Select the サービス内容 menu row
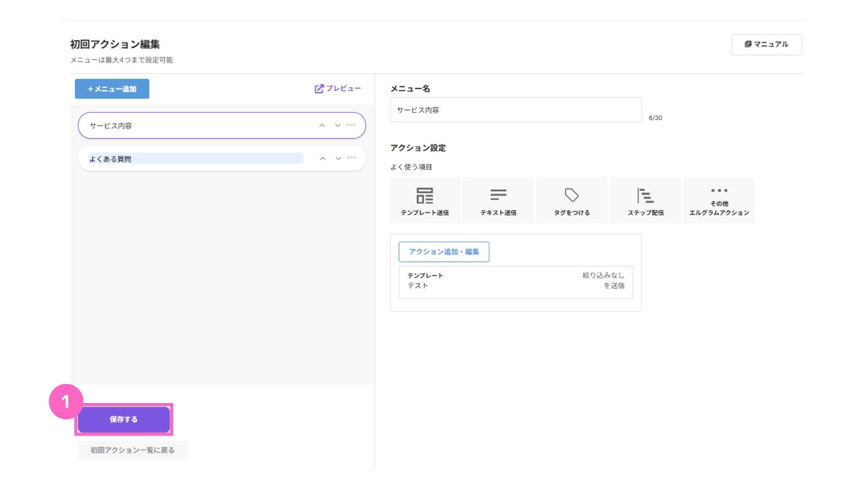This screenshot has width=868, height=488. point(222,125)
